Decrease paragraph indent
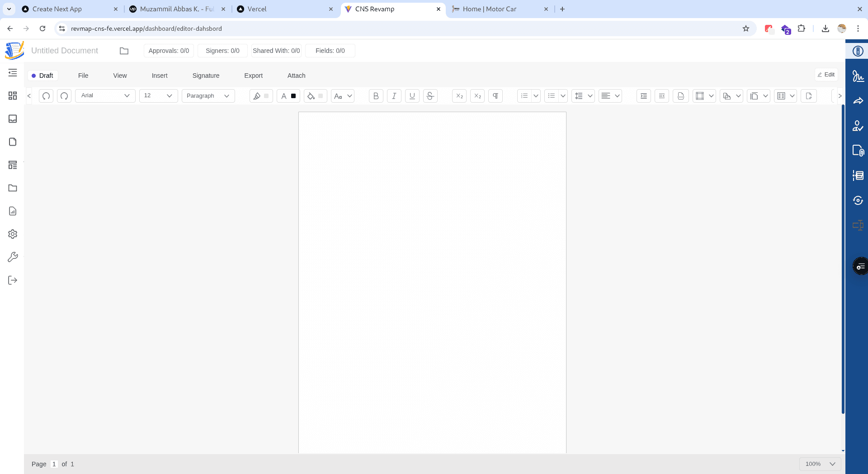868x474 pixels. (662, 96)
